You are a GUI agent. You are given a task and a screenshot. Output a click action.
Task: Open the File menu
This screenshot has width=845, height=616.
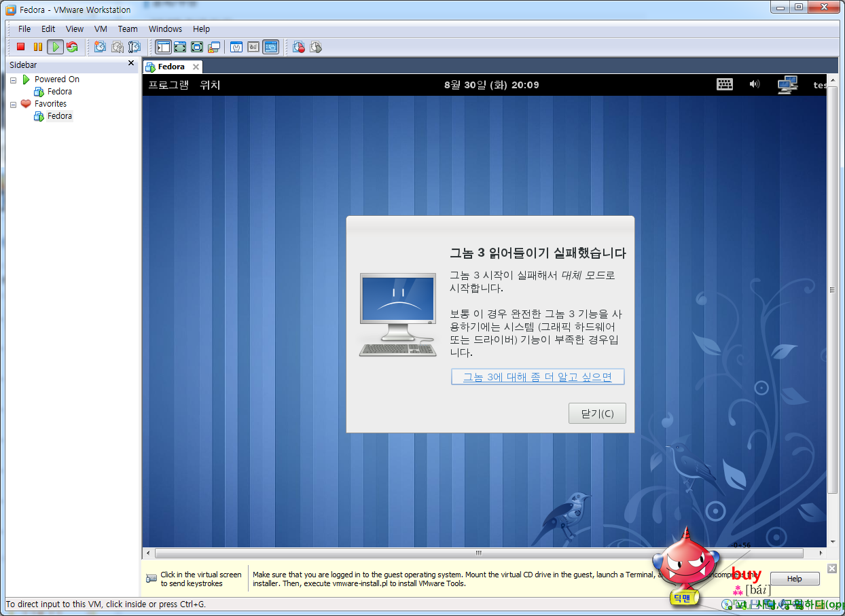pyautogui.click(x=24, y=29)
